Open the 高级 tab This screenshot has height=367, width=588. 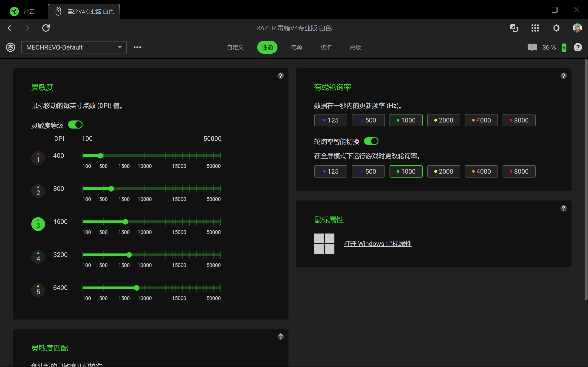[x=355, y=47]
